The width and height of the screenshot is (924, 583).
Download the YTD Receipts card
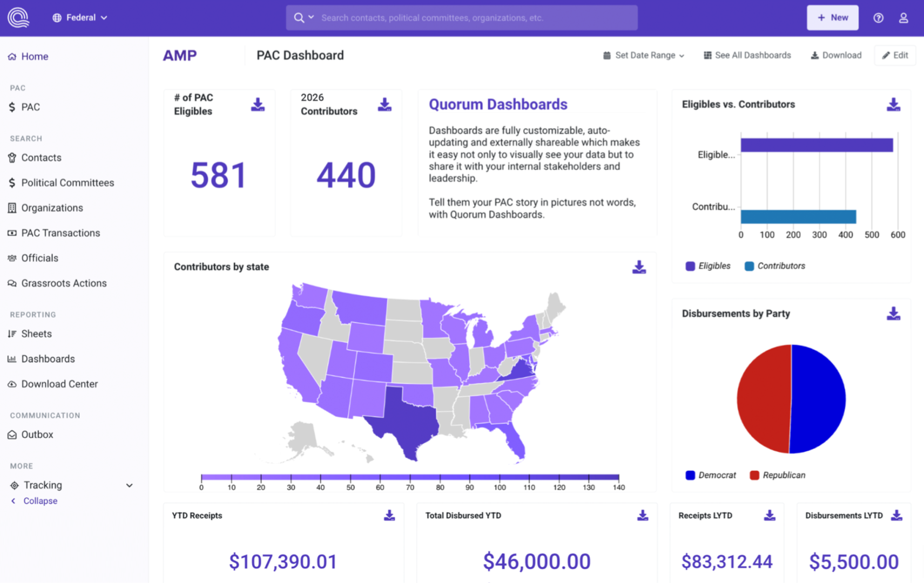pyautogui.click(x=389, y=516)
